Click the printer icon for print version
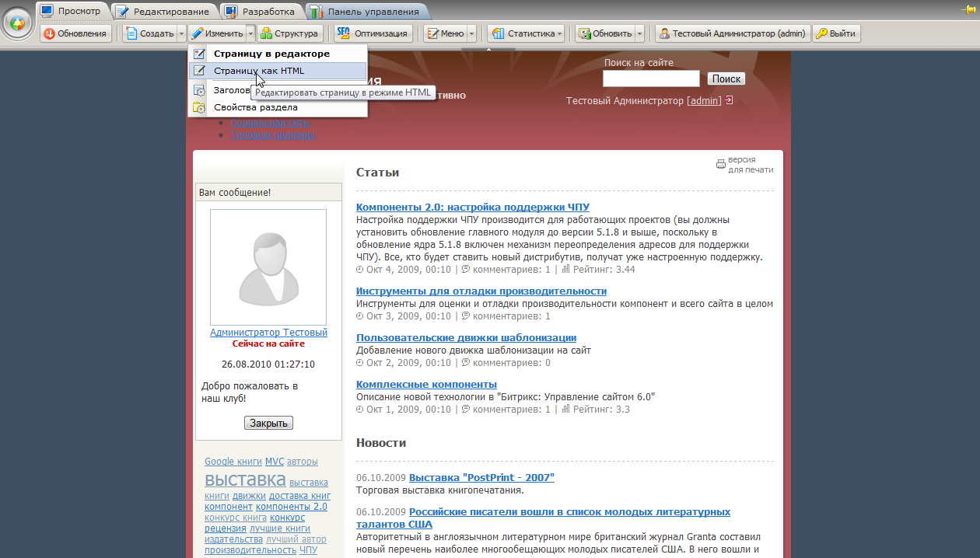 pos(721,164)
